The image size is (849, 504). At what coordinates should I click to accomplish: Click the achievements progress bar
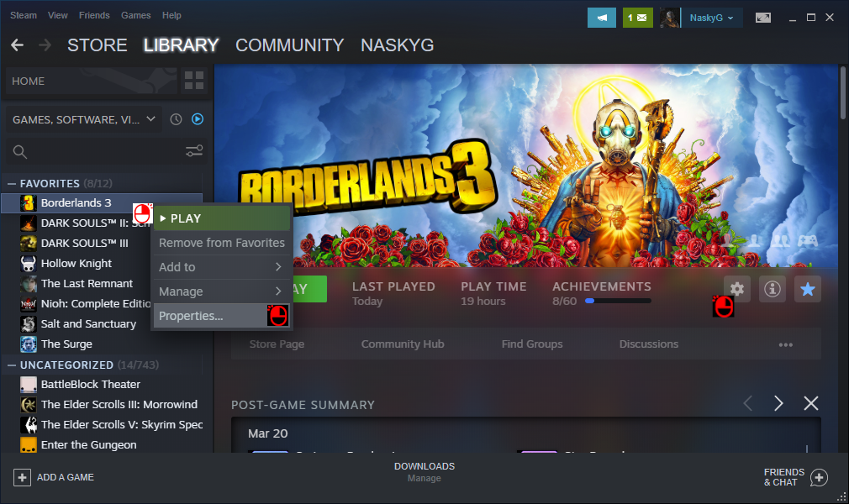click(618, 301)
